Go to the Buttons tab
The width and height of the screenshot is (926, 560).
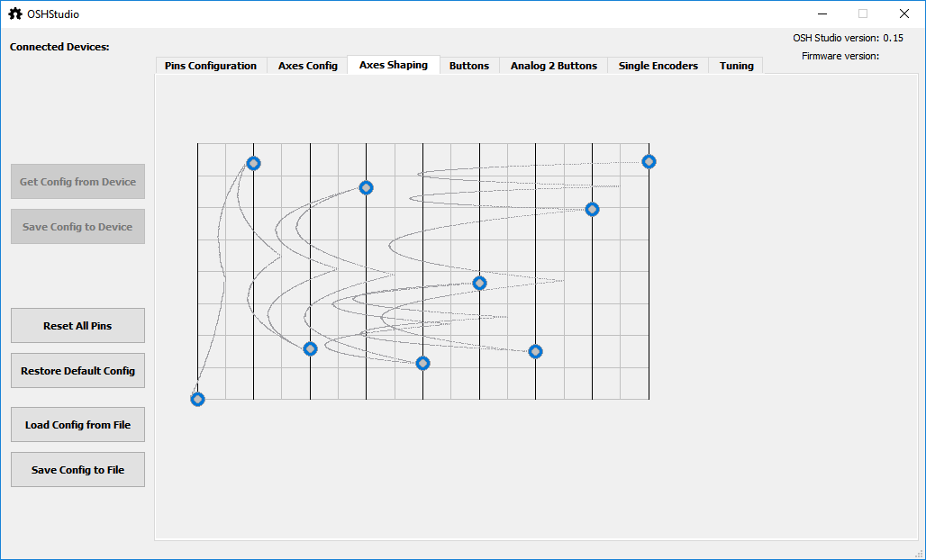pyautogui.click(x=468, y=66)
